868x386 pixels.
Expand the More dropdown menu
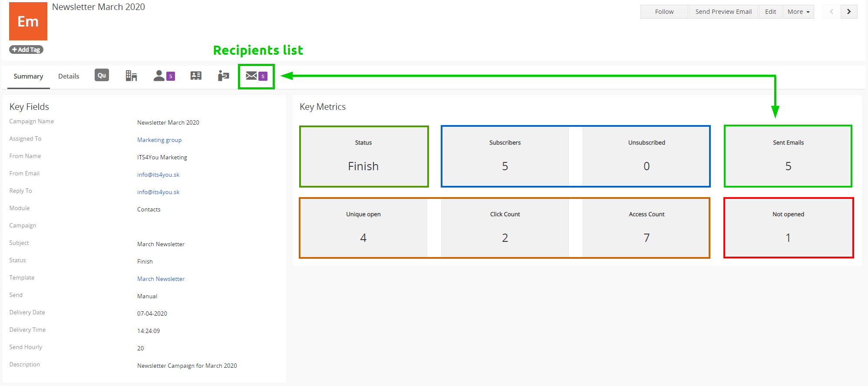(798, 12)
